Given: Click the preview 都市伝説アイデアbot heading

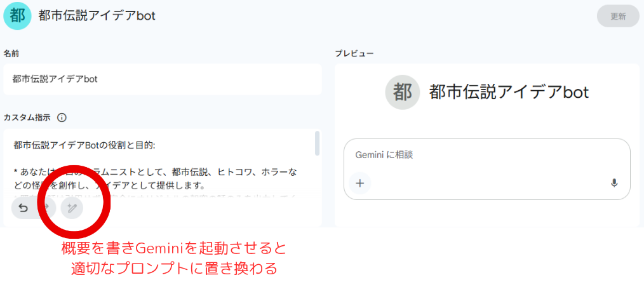Looking at the screenshot, I should [509, 92].
